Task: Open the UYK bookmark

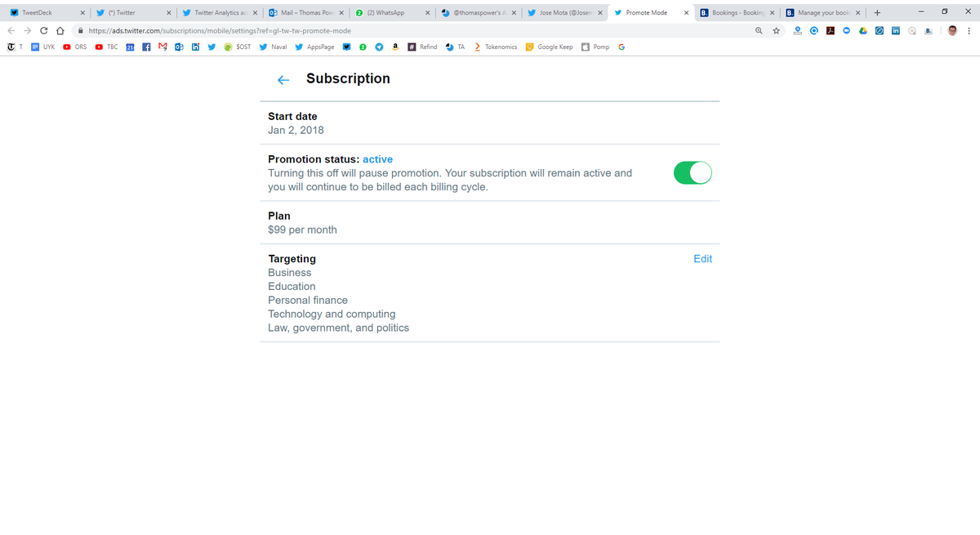Action: 43,47
